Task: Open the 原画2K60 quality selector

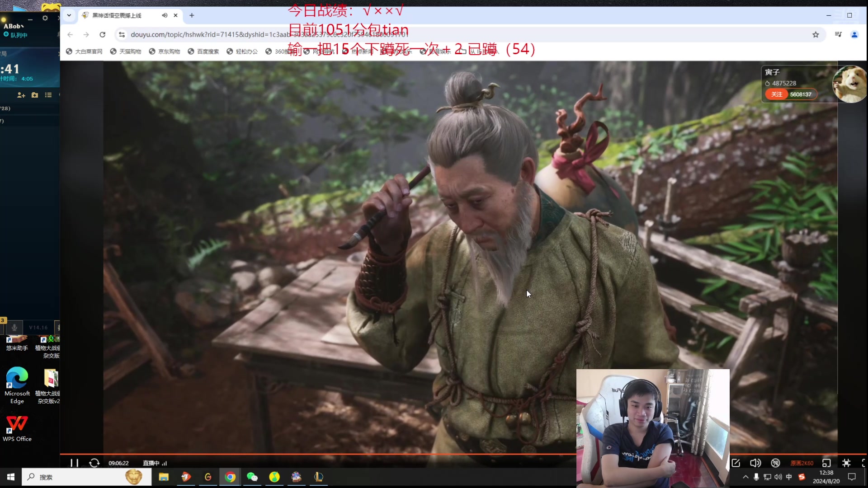Action: pos(802,463)
